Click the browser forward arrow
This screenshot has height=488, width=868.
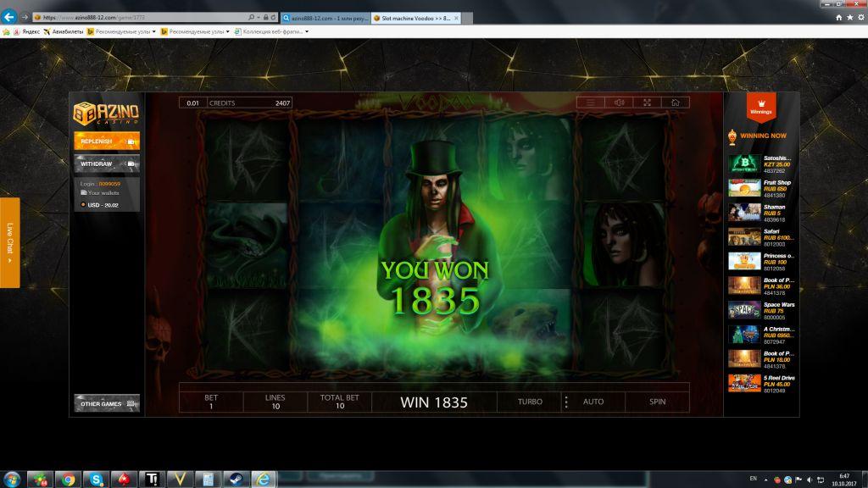pyautogui.click(x=25, y=18)
